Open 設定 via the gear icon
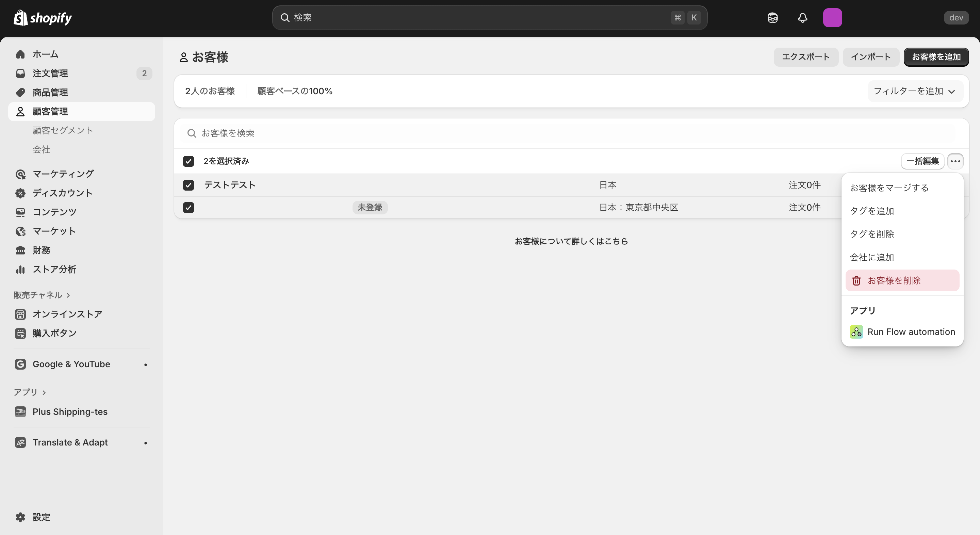The width and height of the screenshot is (980, 535). tap(20, 517)
